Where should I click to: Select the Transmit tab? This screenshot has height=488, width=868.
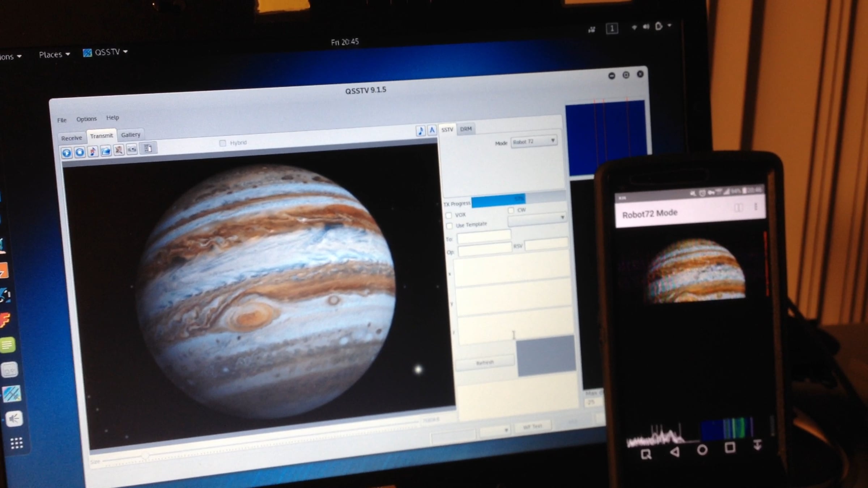coord(102,136)
